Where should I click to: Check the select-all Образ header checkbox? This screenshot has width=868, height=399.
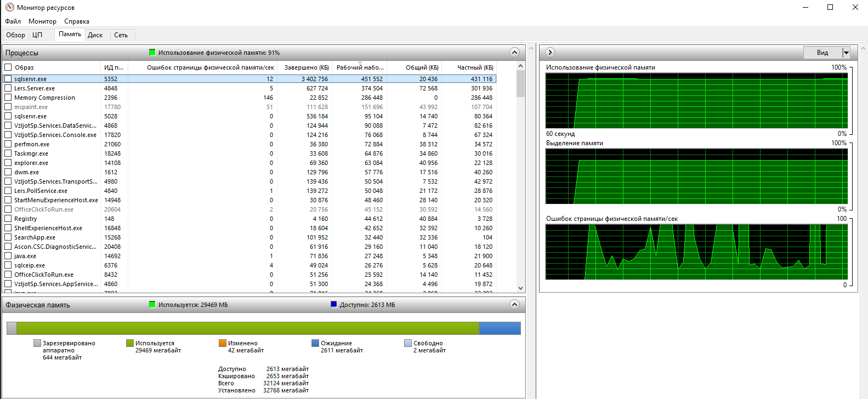coord(8,67)
